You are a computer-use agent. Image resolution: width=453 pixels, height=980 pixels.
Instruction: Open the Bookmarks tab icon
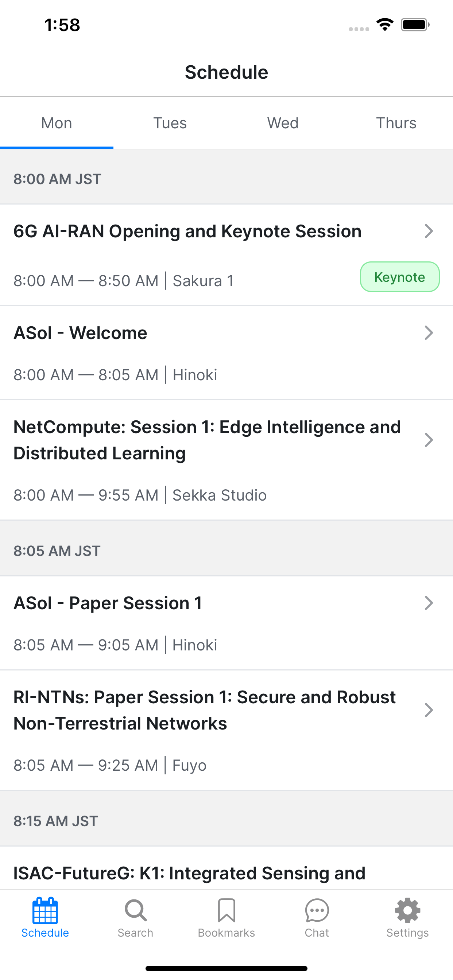click(x=226, y=910)
